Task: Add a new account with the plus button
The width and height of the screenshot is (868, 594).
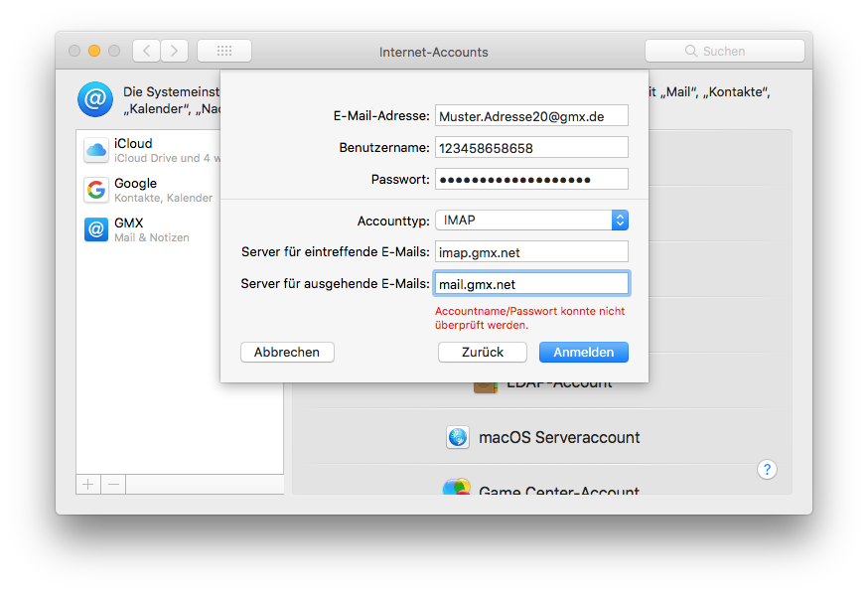Action: coord(87,484)
